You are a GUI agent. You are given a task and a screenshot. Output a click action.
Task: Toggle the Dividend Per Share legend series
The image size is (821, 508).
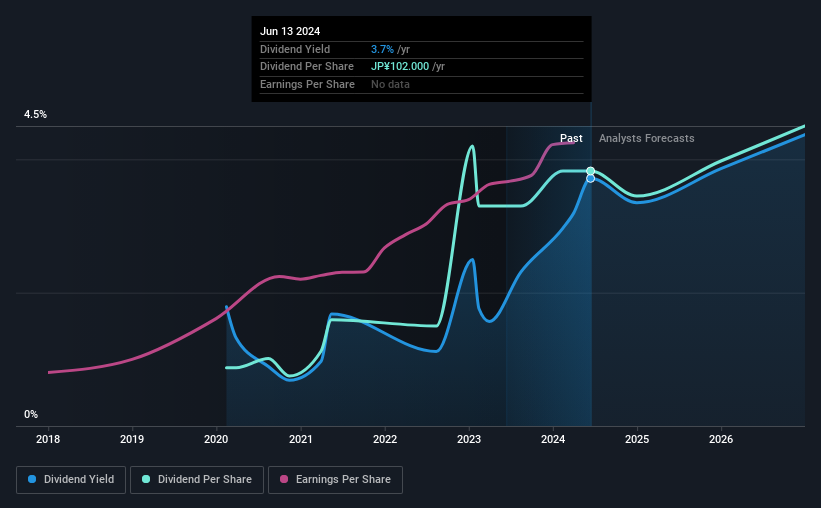click(x=197, y=480)
